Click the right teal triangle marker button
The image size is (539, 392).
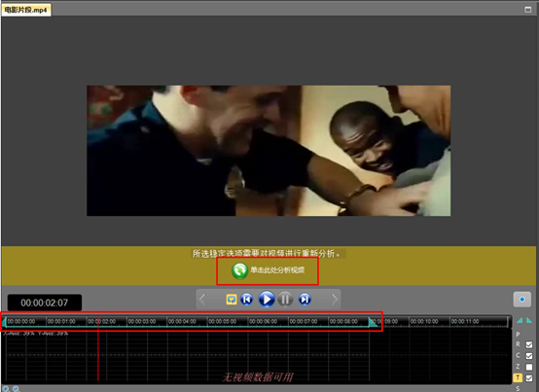pos(529,321)
